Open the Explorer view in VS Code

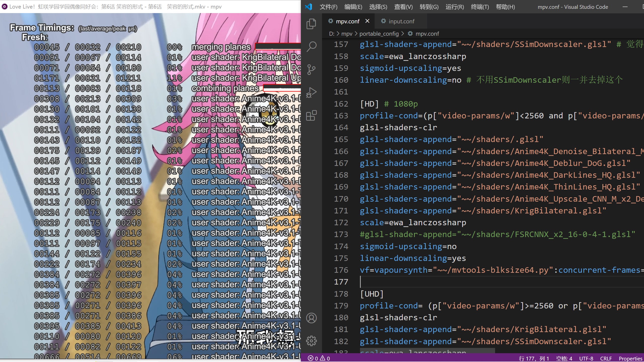(x=311, y=24)
